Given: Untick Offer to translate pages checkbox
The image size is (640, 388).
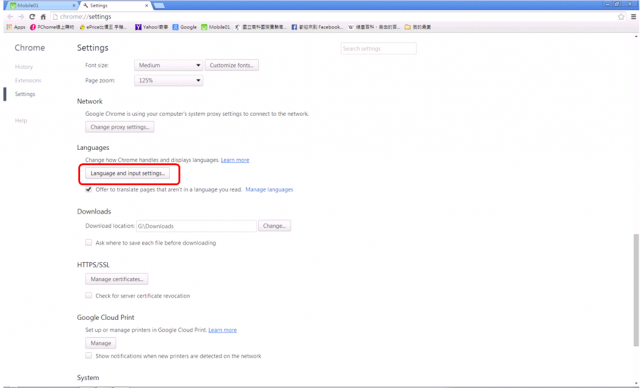Looking at the screenshot, I should (x=88, y=189).
